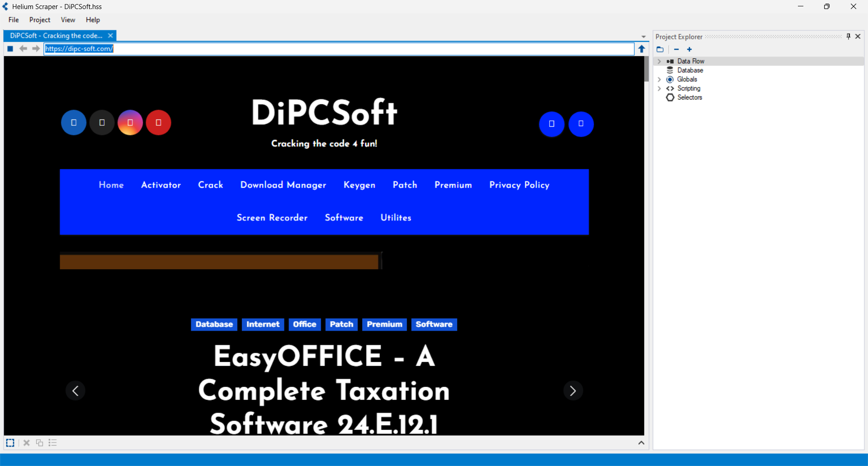This screenshot has width=868, height=466.
Task: Click the plus icon in the Project Explorer toolbar
Action: (x=689, y=49)
